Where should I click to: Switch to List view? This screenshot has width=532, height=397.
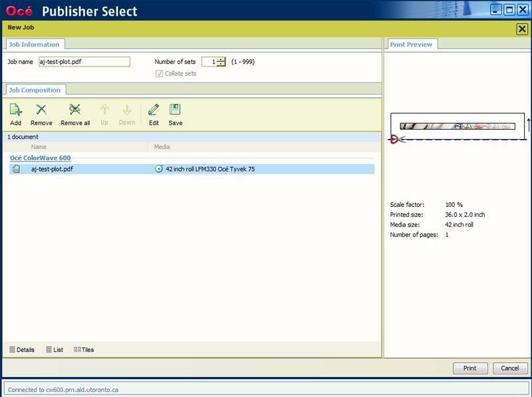(x=55, y=350)
